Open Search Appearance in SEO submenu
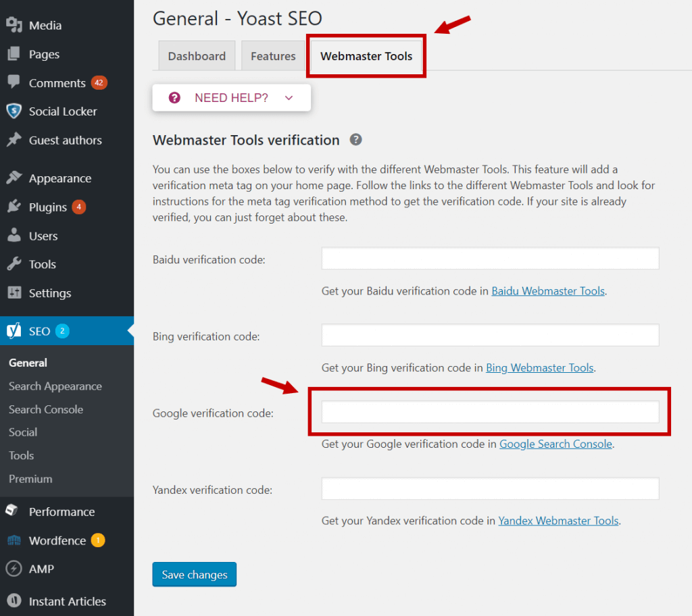The image size is (692, 616). pos(55,386)
